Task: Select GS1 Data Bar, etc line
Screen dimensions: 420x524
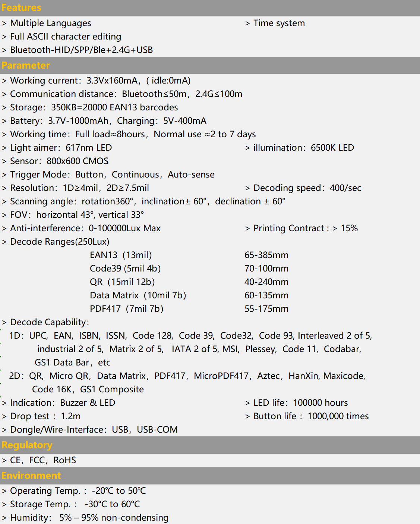Action: pos(73,363)
